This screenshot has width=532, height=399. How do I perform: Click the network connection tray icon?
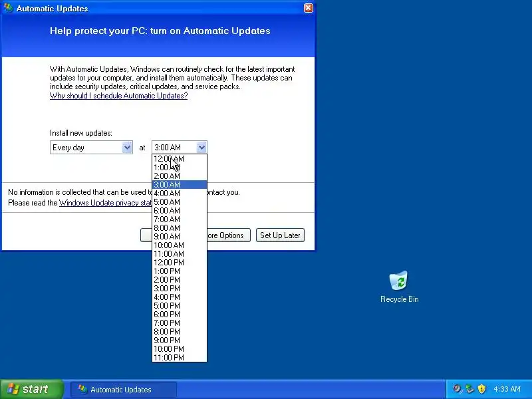469,389
